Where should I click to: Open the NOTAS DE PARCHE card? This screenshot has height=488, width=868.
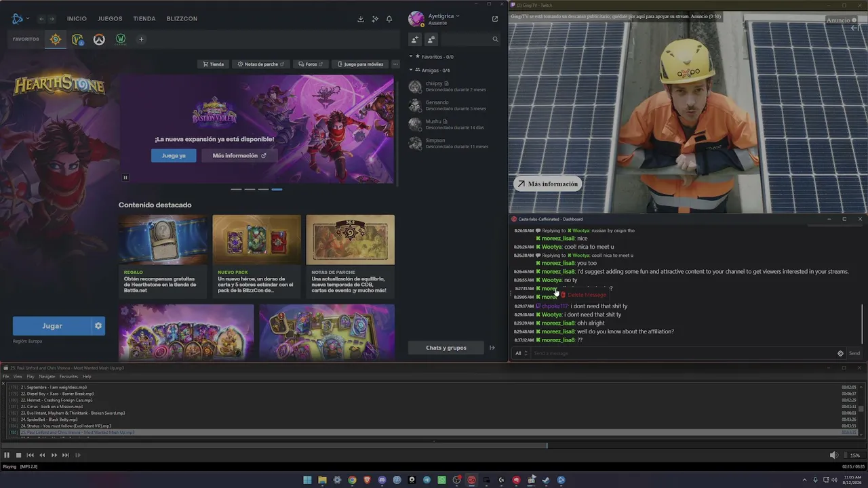350,256
